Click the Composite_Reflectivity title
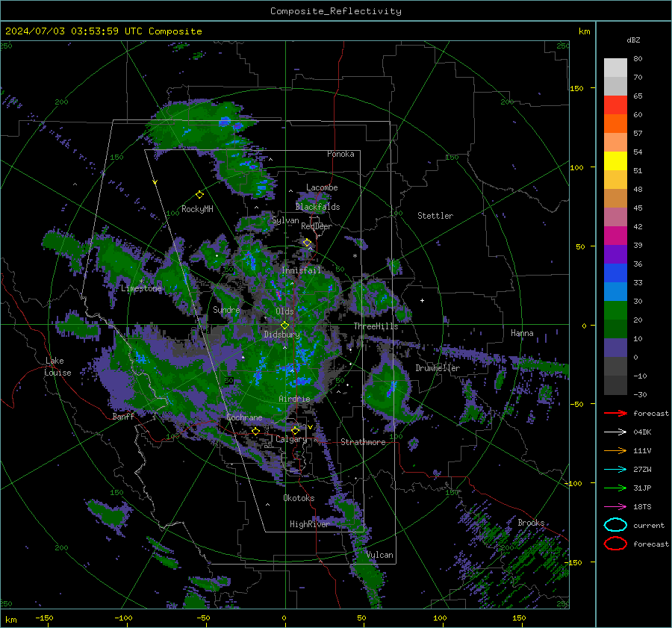The height and width of the screenshot is (628, 672). pyautogui.click(x=336, y=11)
